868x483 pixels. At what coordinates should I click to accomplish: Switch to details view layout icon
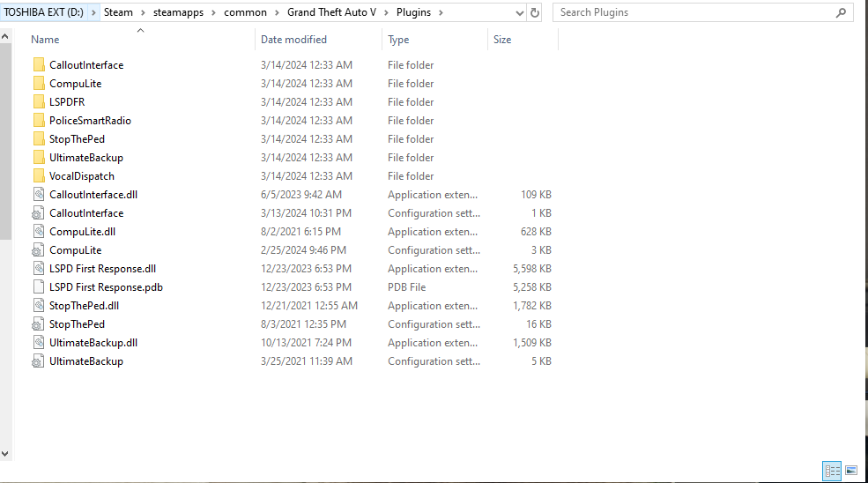click(x=832, y=471)
